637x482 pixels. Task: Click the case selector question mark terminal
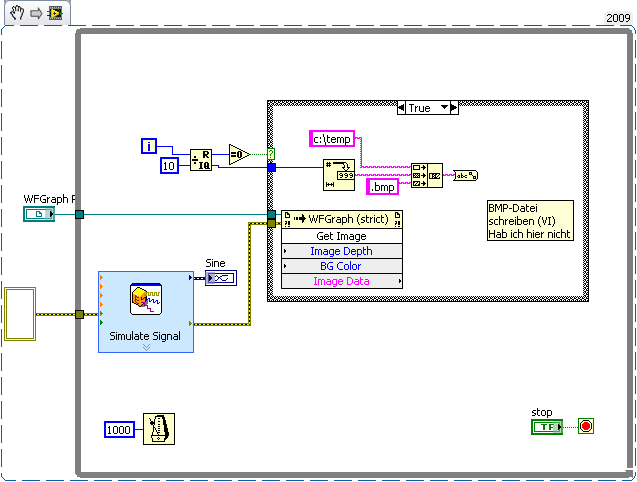point(271,154)
